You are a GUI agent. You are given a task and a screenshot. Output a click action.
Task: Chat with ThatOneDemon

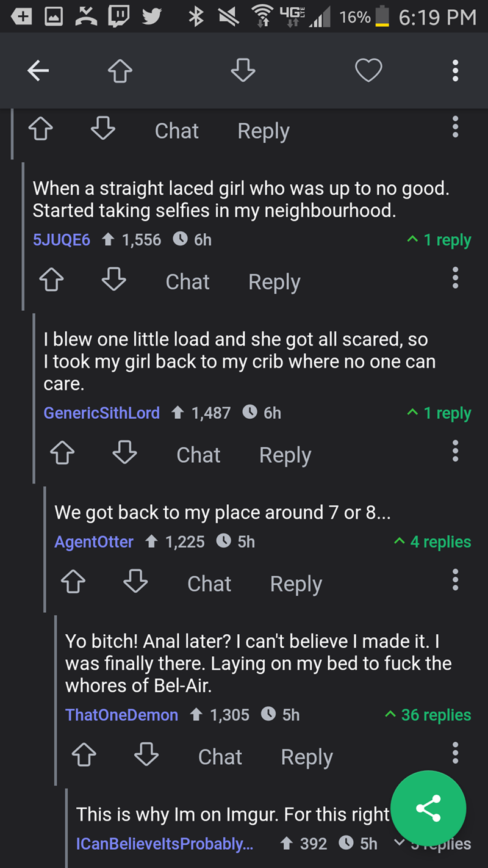click(220, 757)
